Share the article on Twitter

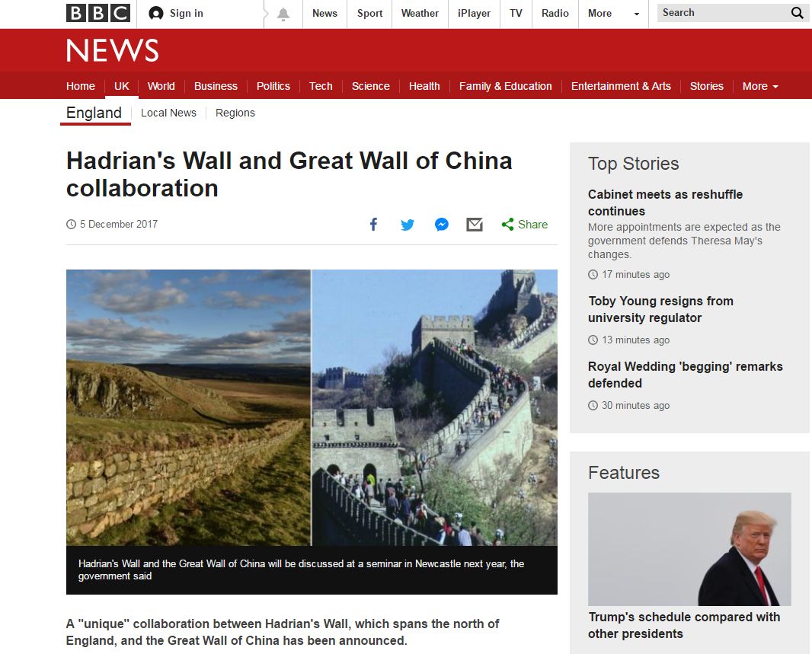tap(408, 225)
